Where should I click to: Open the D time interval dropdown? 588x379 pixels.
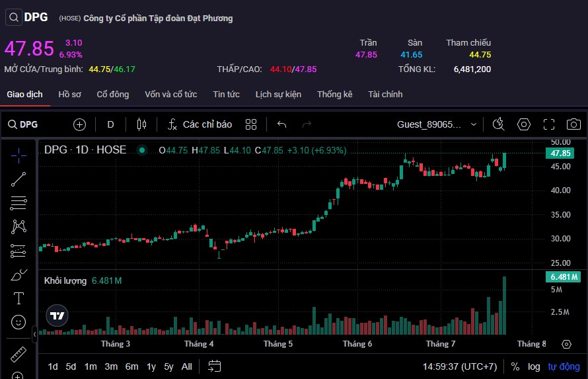coord(110,124)
